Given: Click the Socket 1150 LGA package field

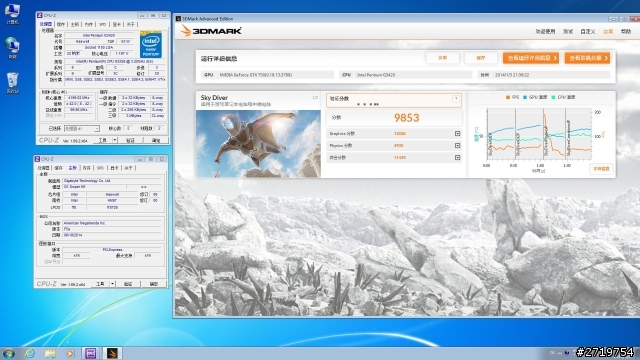Looking at the screenshot, I should [x=100, y=47].
